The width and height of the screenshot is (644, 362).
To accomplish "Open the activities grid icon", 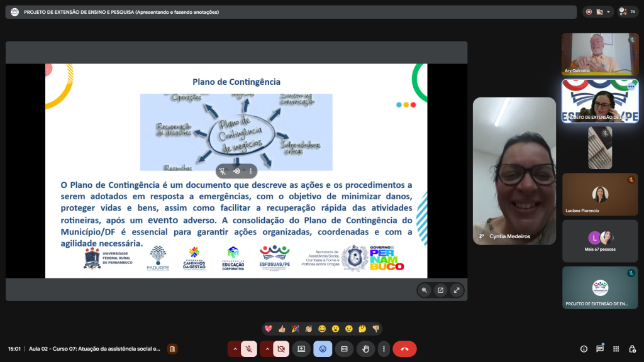I will 616,349.
